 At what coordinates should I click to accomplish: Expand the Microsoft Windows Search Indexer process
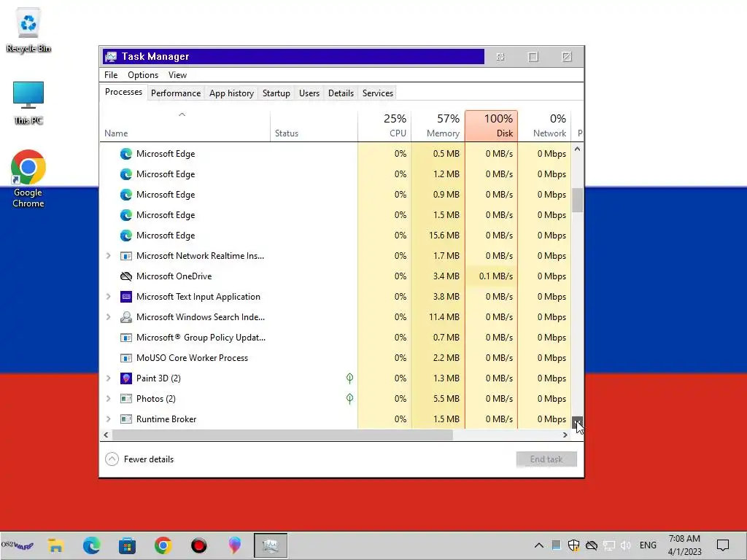109,317
